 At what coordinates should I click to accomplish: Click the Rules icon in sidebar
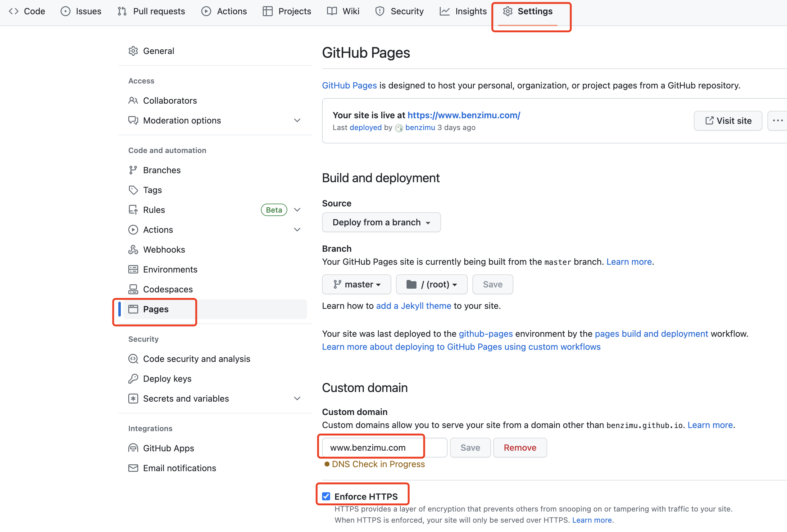click(x=133, y=210)
